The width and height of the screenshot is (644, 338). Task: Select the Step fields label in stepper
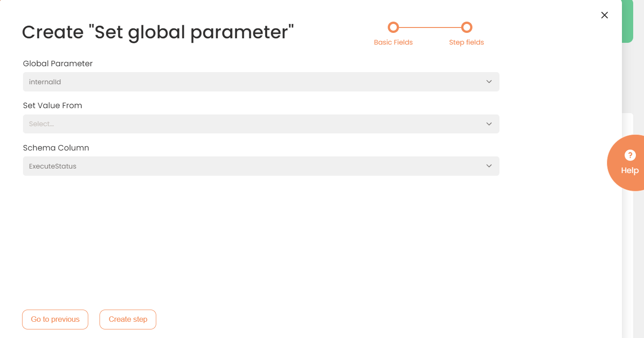click(467, 42)
